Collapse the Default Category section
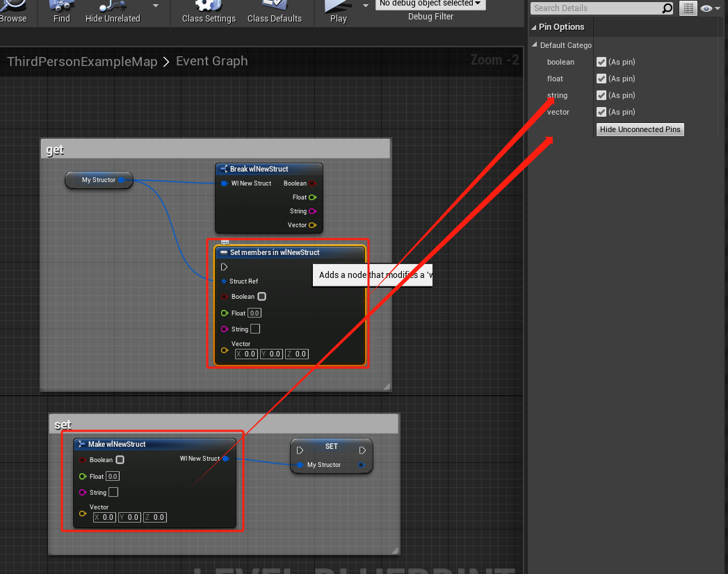 [535, 45]
